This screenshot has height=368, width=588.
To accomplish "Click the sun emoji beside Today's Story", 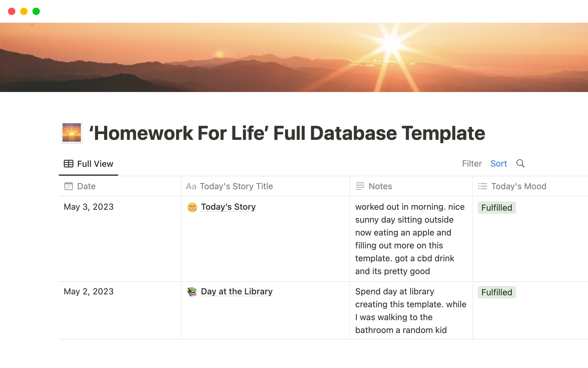I will (x=192, y=207).
